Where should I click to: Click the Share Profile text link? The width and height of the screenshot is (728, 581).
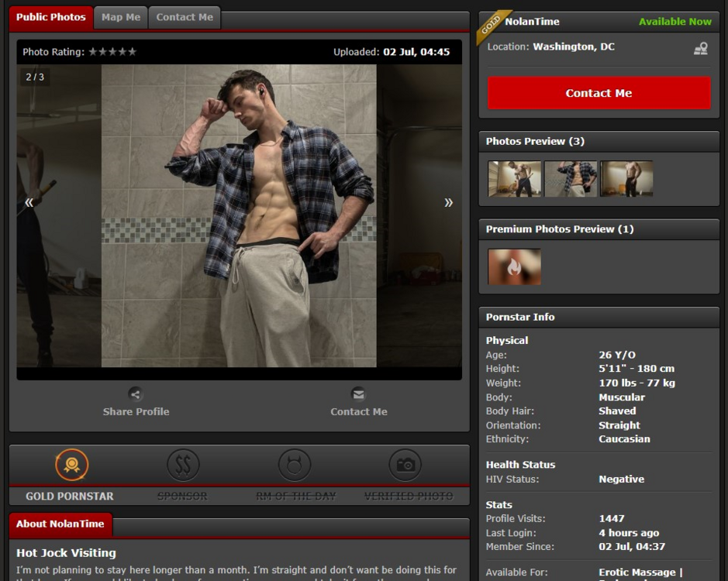[136, 412]
